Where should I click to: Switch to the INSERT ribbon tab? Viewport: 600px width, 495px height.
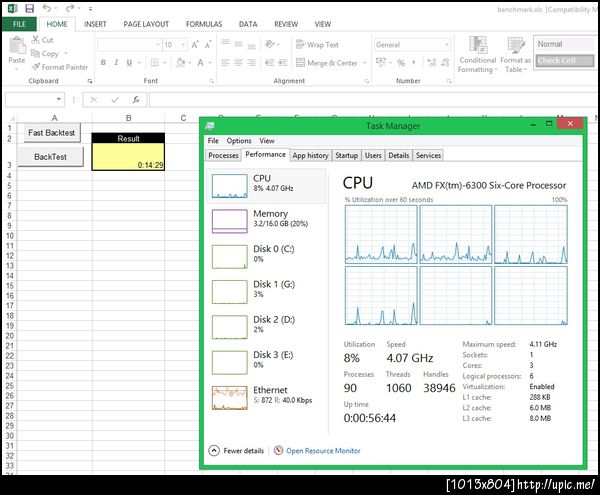[95, 24]
